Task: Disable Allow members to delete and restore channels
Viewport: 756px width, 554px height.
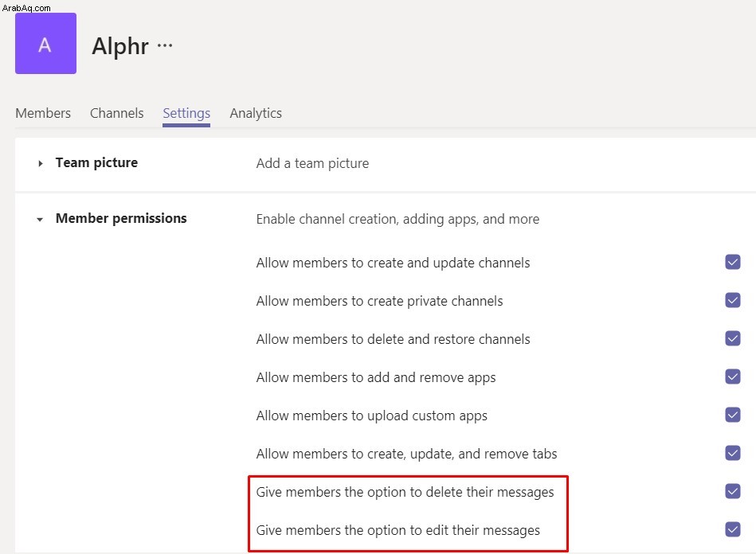Action: [732, 338]
